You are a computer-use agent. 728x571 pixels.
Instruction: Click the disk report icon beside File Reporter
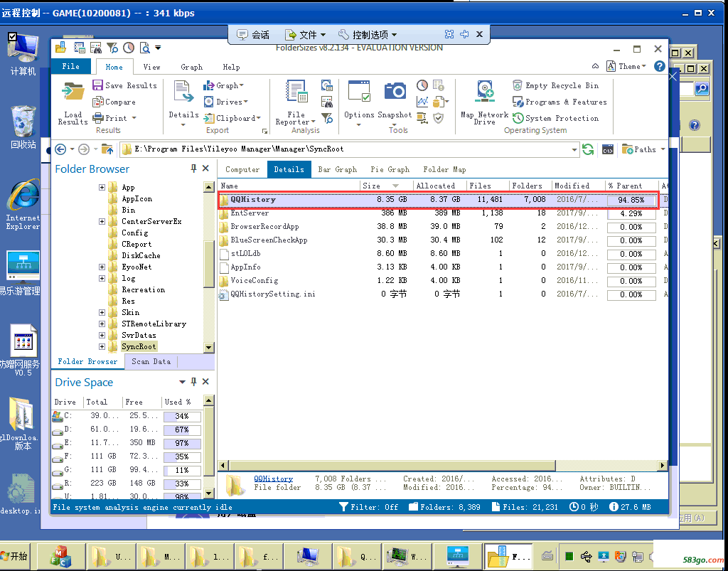pyautogui.click(x=327, y=85)
